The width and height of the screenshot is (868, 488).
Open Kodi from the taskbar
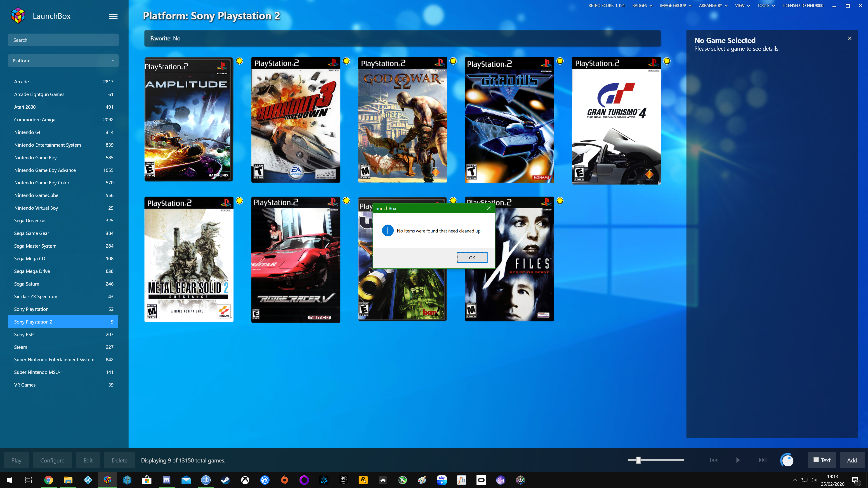pos(88,480)
